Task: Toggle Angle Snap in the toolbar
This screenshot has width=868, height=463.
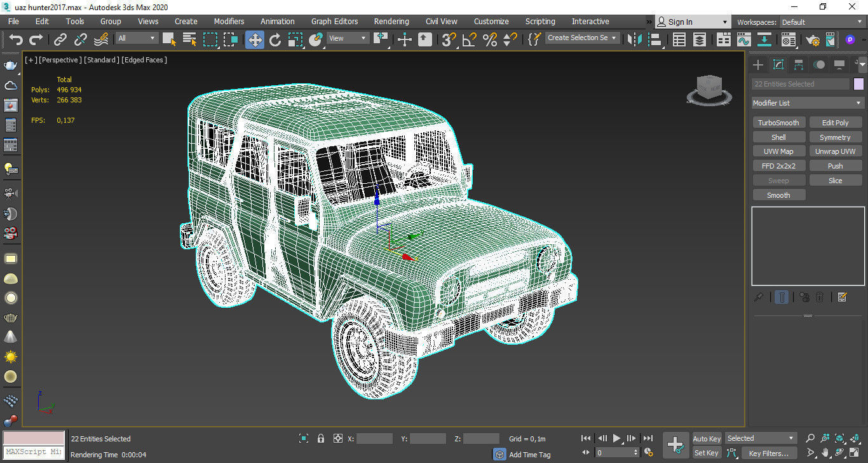Action: pyautogui.click(x=470, y=39)
